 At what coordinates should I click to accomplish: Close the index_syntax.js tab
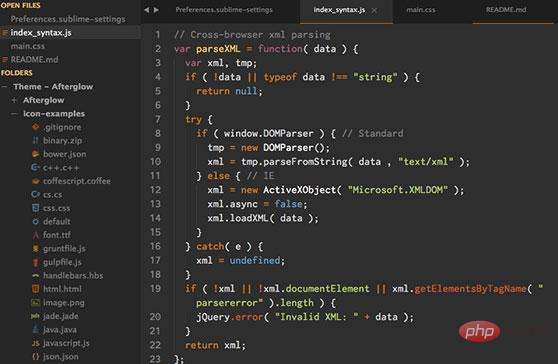[x=374, y=10]
